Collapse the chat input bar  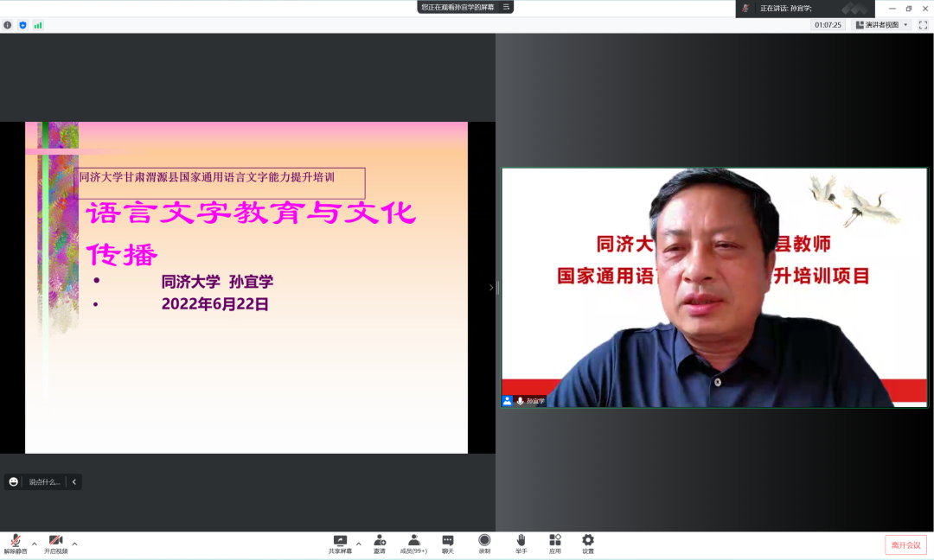[x=74, y=481]
